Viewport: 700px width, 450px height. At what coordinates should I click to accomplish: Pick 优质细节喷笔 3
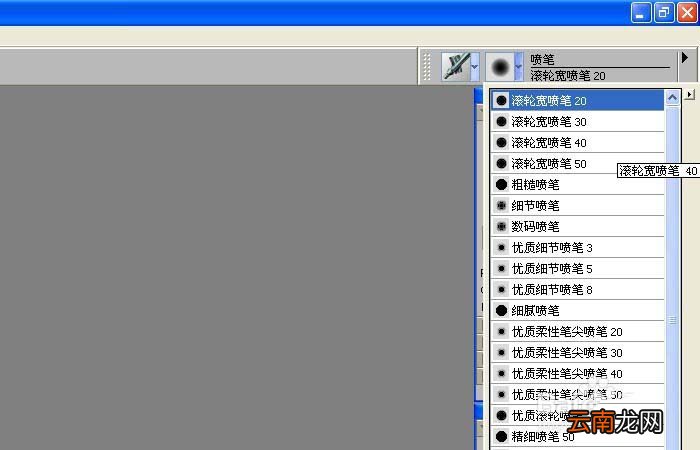coord(577,247)
